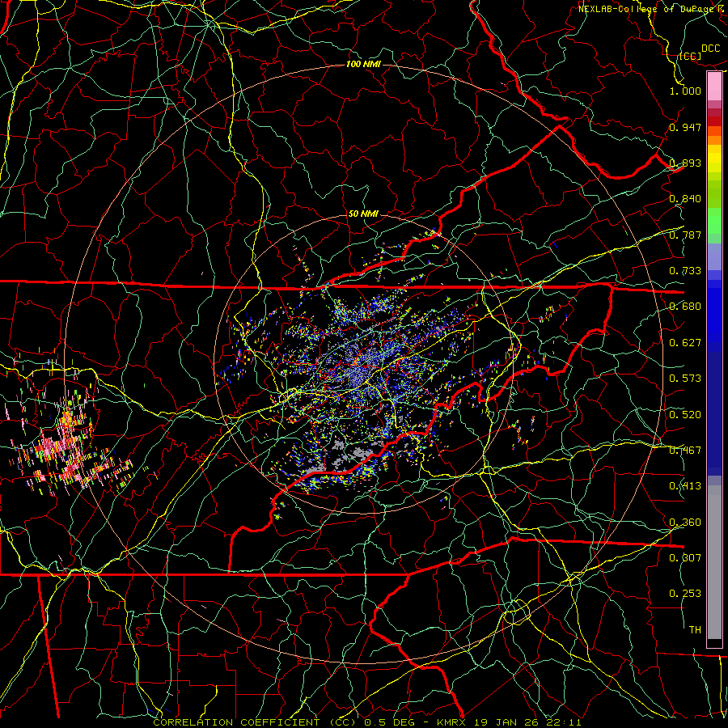Select the 0.573 scale value

[x=685, y=379]
